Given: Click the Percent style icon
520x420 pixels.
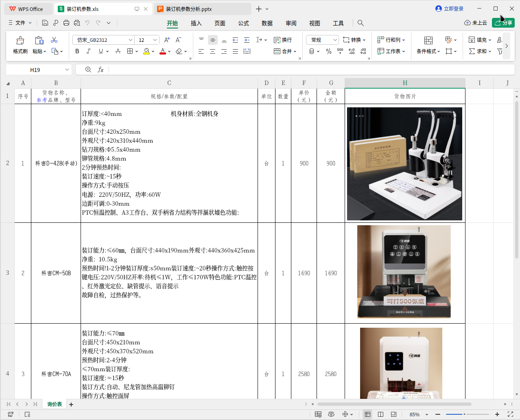Looking at the screenshot, I should pyautogui.click(x=329, y=51).
